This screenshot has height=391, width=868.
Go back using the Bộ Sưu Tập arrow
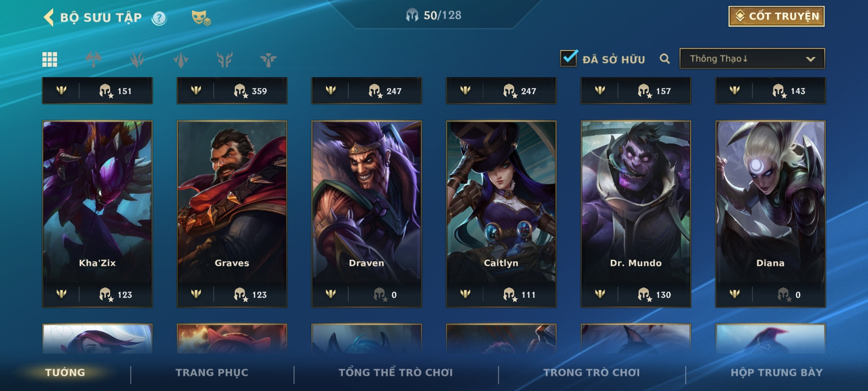pyautogui.click(x=48, y=17)
